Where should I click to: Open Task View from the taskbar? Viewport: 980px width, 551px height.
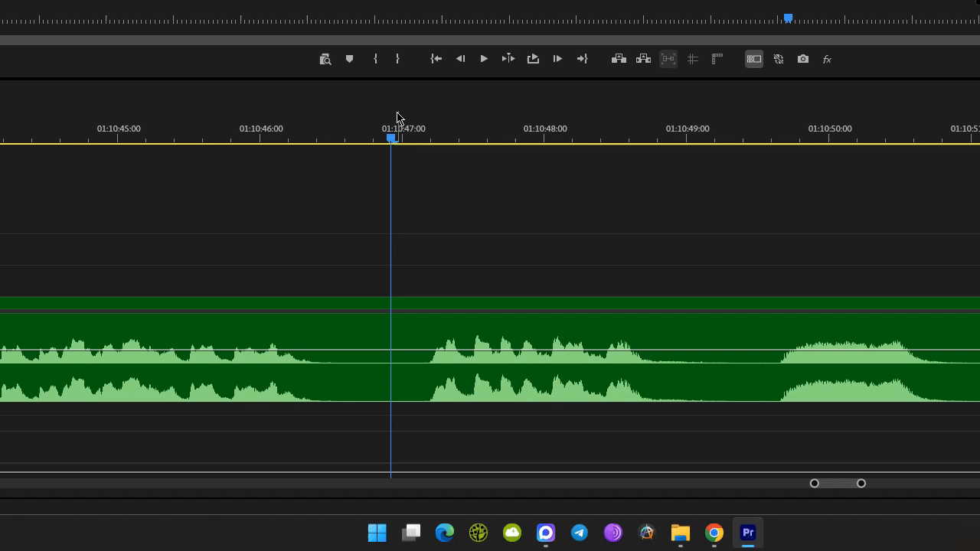(411, 533)
